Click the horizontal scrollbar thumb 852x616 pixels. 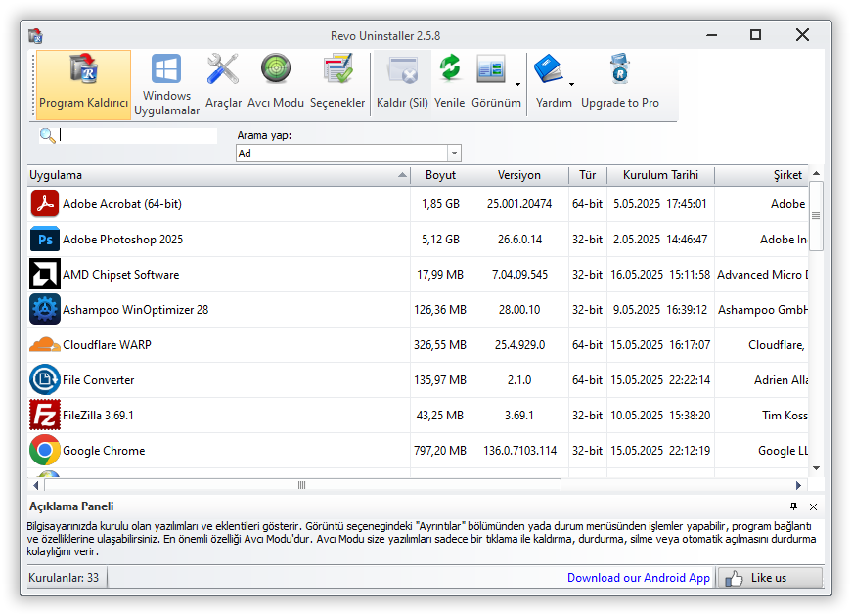(x=302, y=485)
